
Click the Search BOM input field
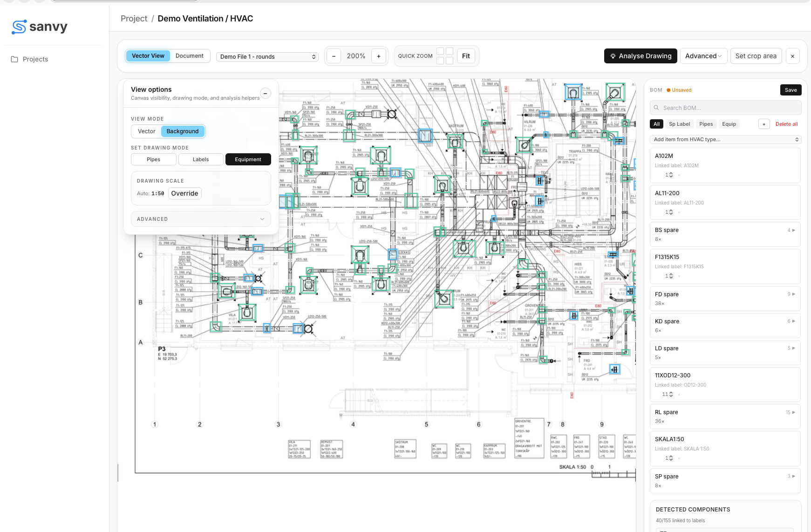coord(725,108)
